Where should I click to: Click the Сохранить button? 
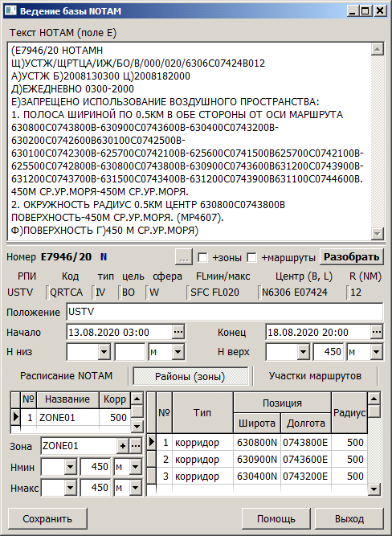pyautogui.click(x=47, y=518)
